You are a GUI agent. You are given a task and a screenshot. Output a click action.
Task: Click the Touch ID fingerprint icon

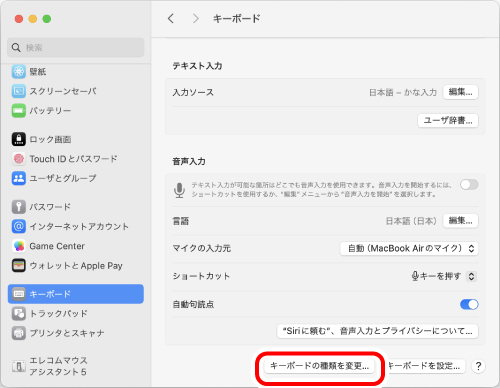19,159
